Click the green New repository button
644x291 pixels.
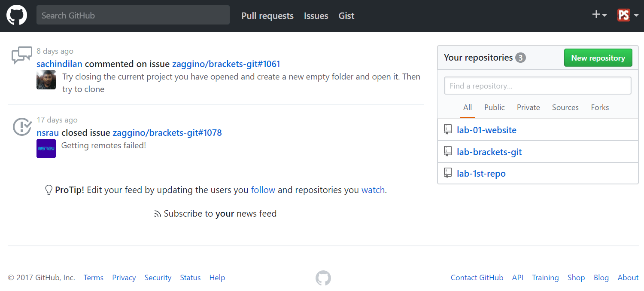click(598, 58)
